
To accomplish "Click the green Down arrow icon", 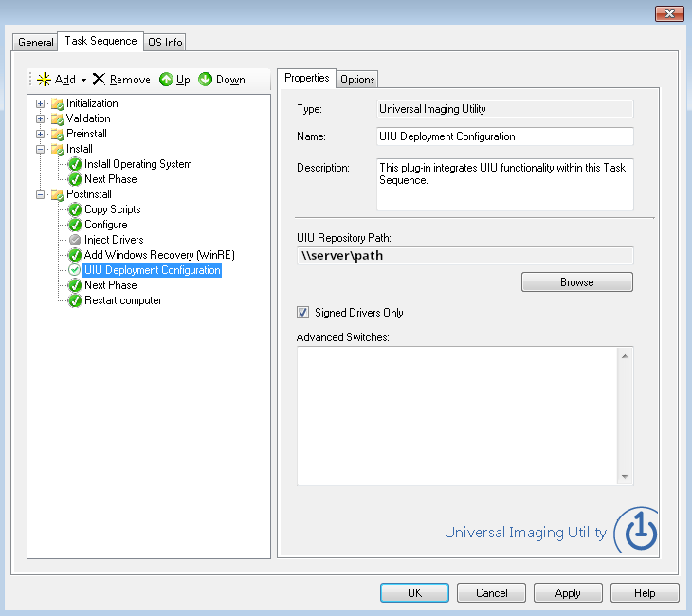I will point(205,80).
